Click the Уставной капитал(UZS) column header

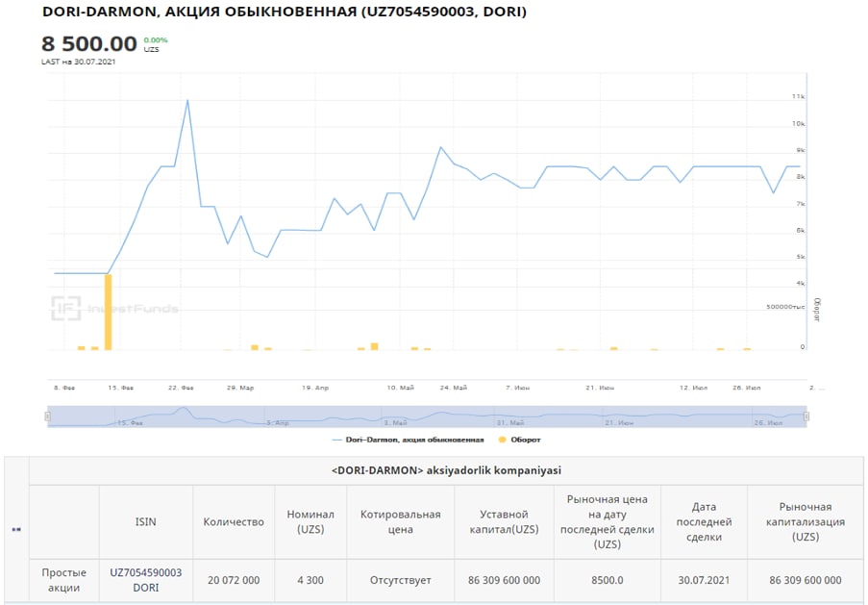504,522
